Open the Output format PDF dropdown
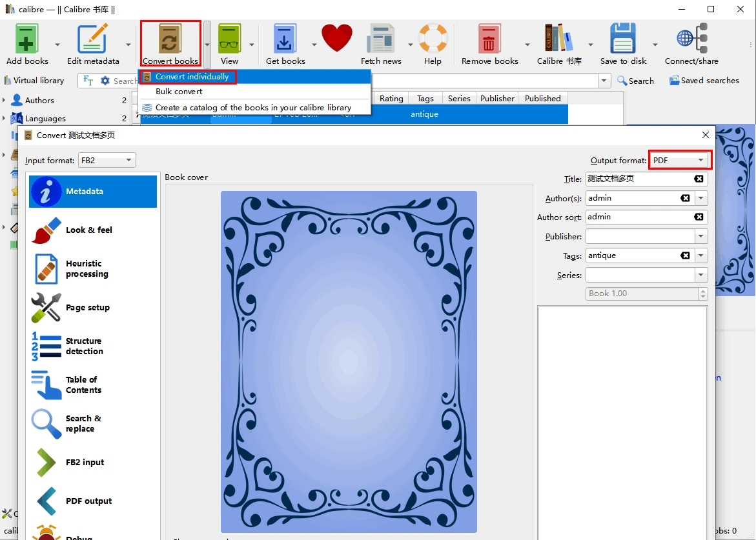 (x=679, y=161)
